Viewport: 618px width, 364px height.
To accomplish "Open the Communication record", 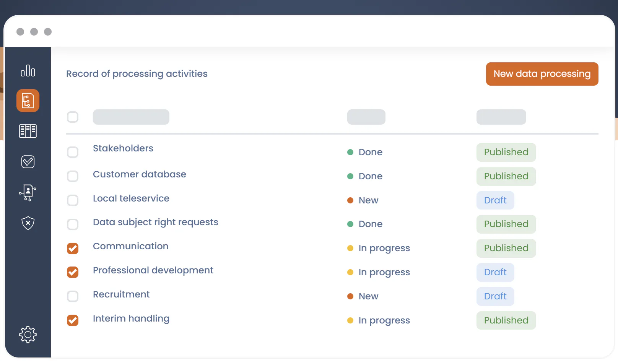I will (130, 246).
